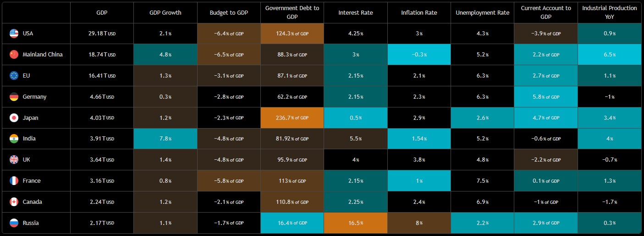The image size is (644, 236).
Task: Click the EU flag icon
Action: tap(14, 76)
